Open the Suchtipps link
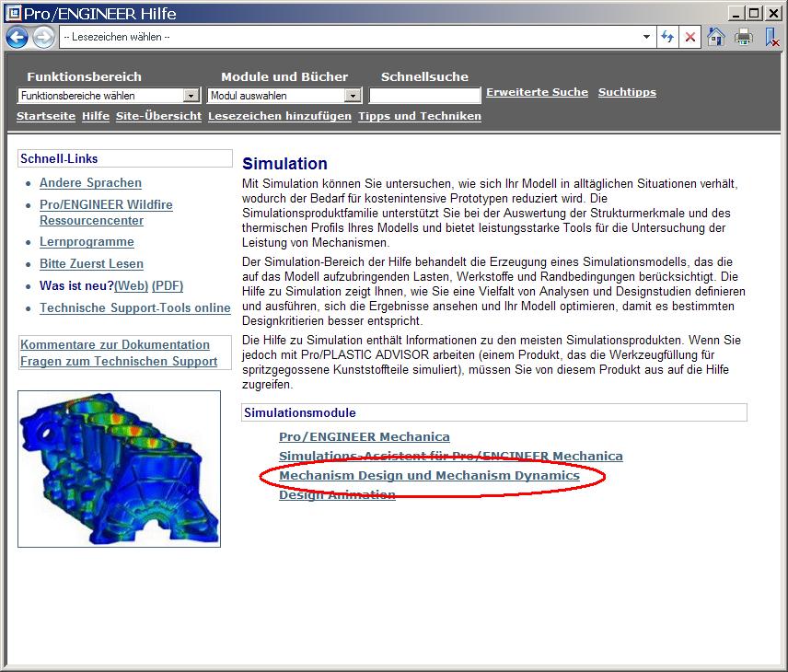This screenshot has height=672, width=788. [627, 92]
